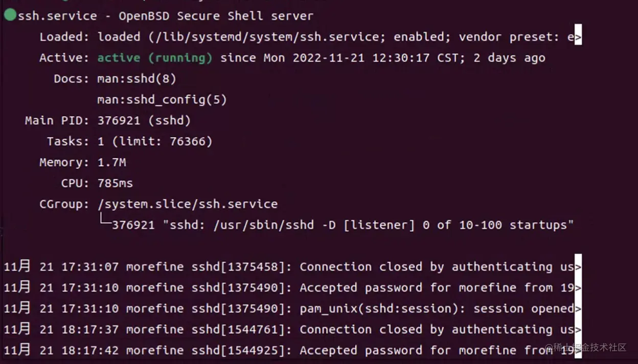Click sshd[1544925] in the last log line

tap(238, 351)
